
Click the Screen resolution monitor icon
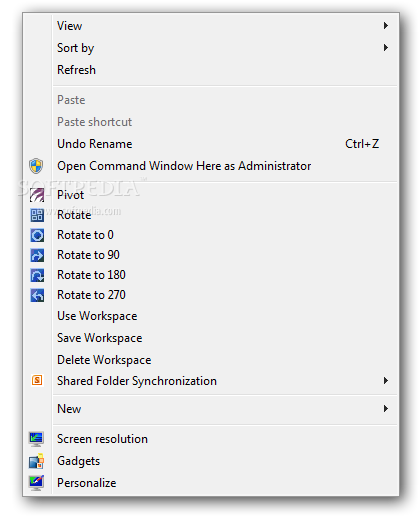pyautogui.click(x=36, y=439)
